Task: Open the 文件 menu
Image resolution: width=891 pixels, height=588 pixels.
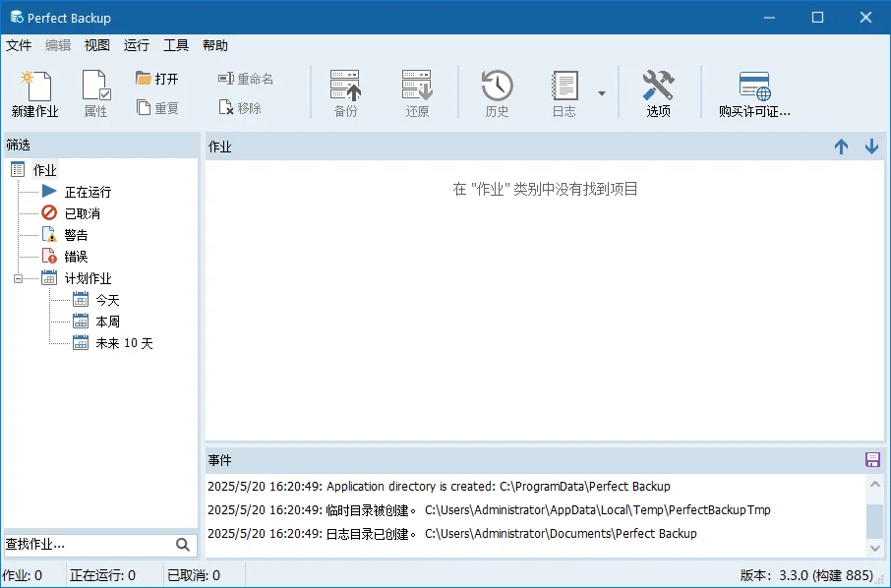Action: pyautogui.click(x=18, y=45)
